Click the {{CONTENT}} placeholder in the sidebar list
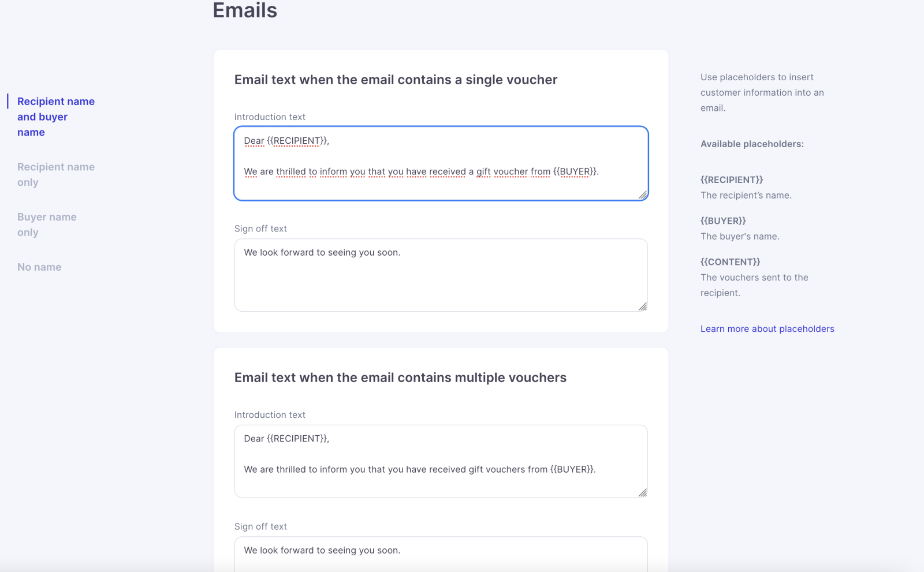Screen dimensions: 924x572 point(730,262)
